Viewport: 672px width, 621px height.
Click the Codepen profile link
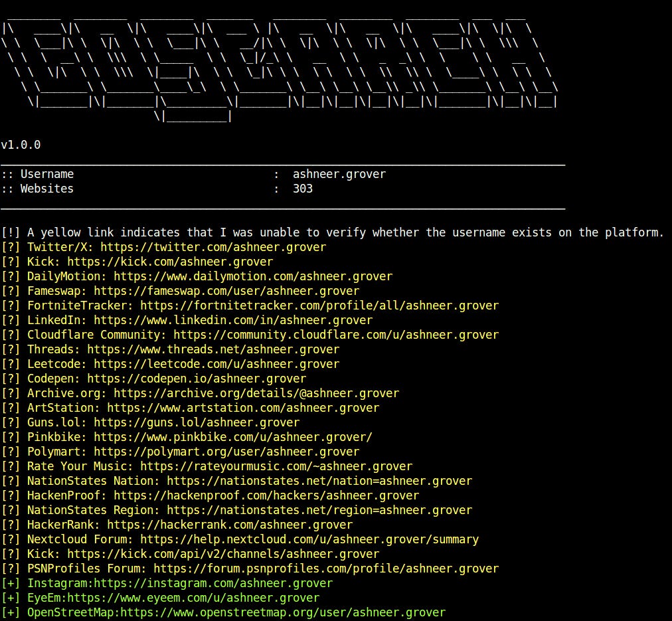197,379
